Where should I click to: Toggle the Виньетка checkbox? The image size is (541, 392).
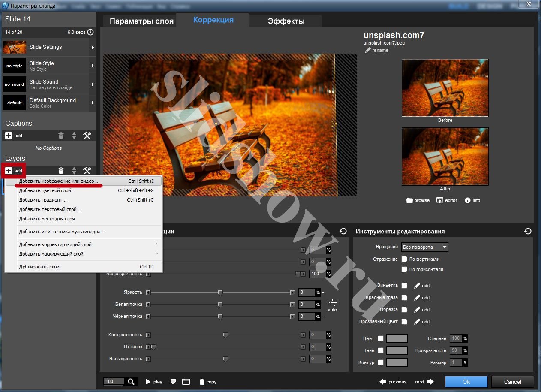point(404,286)
